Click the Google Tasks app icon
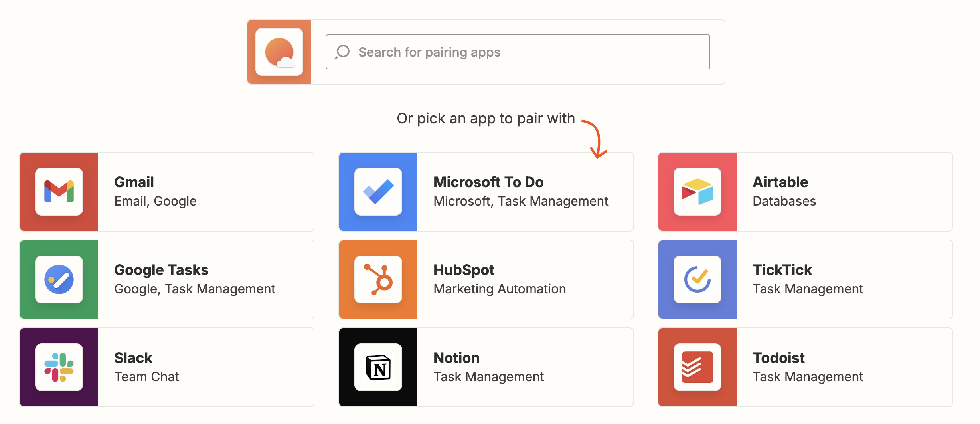Screen dimensions: 980x424 click(59, 279)
